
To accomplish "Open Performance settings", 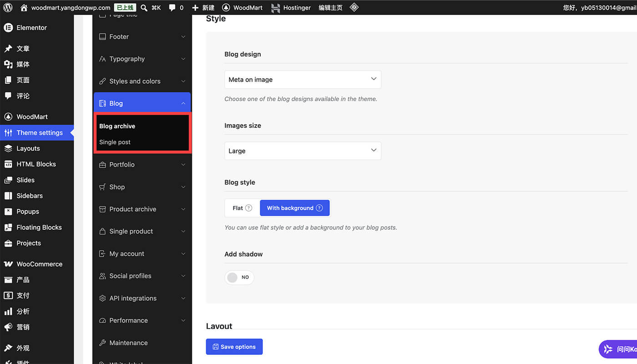I will pyautogui.click(x=142, y=321).
